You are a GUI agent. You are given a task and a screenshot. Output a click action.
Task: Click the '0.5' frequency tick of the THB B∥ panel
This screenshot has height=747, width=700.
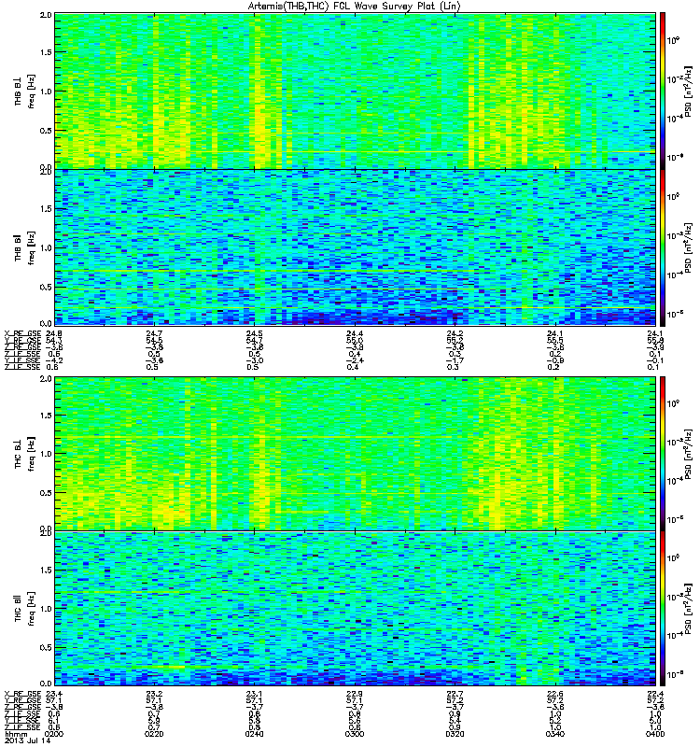pos(46,287)
